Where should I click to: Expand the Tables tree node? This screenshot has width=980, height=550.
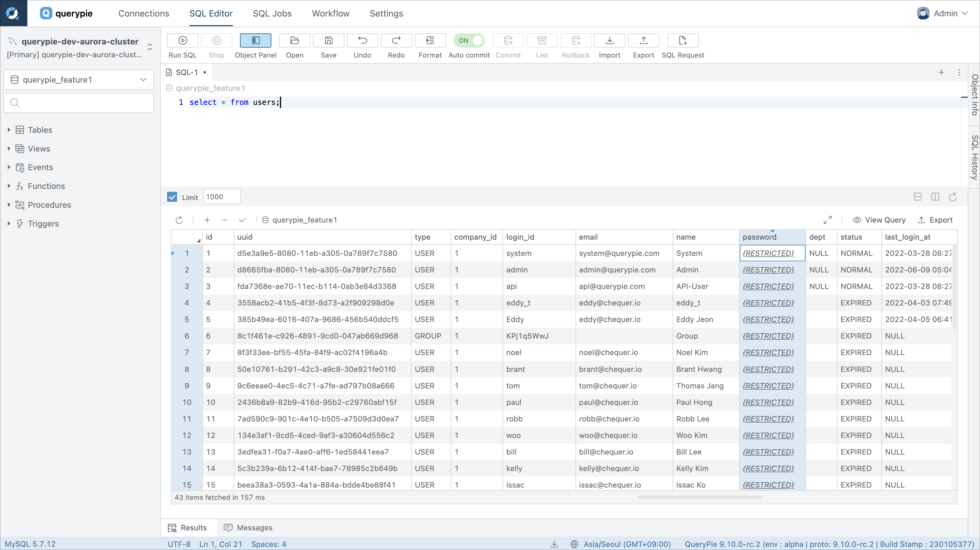pyautogui.click(x=9, y=130)
